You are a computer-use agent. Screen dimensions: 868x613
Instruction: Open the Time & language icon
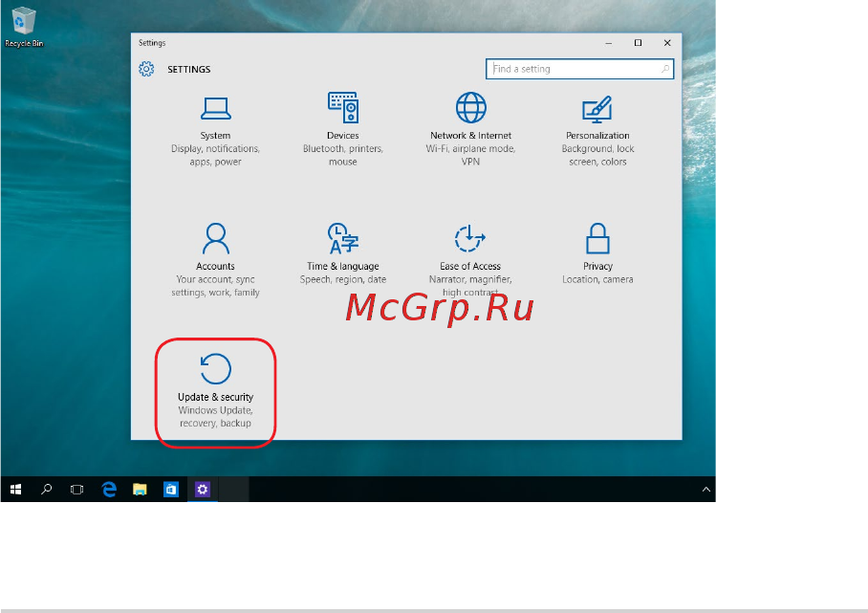pos(342,239)
